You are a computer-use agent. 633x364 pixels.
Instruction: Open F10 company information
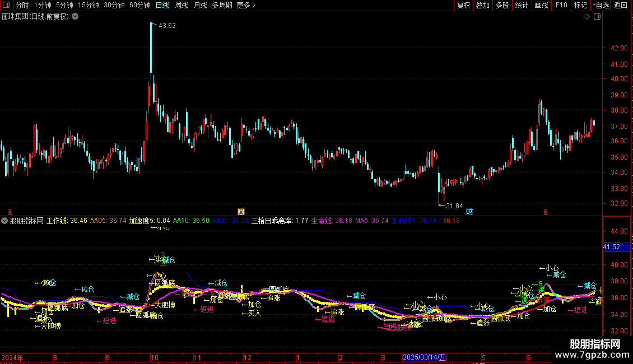[x=561, y=5]
